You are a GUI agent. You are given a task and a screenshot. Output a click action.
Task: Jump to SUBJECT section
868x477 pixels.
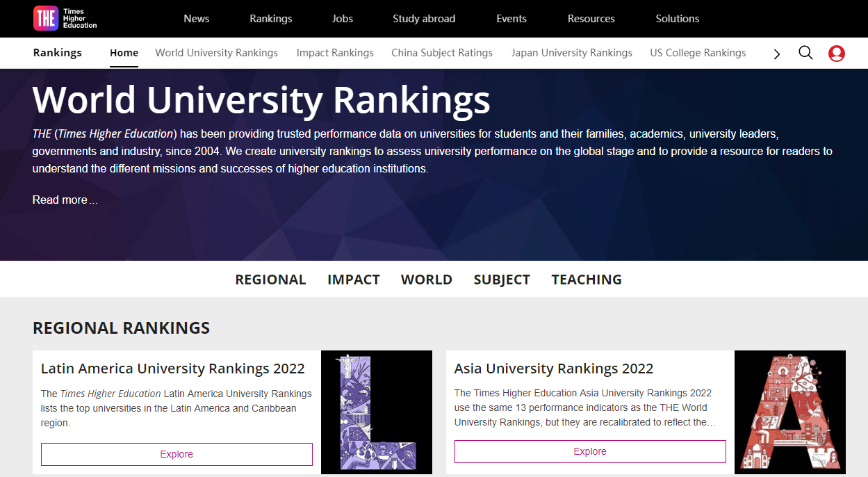tap(502, 280)
